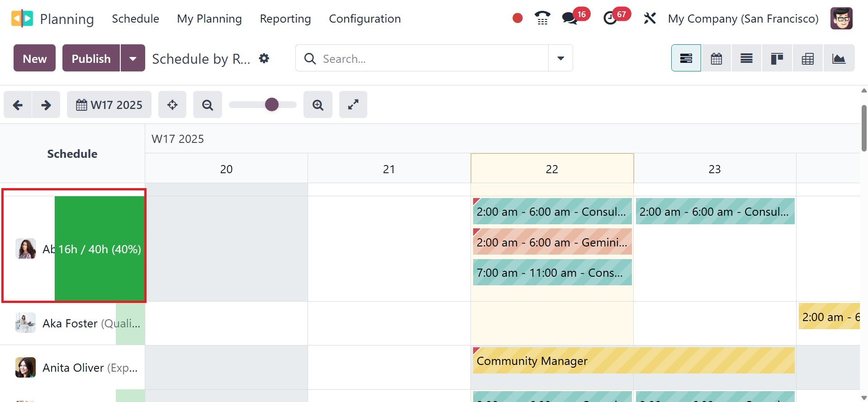Focus today using the crosshair icon

point(172,105)
